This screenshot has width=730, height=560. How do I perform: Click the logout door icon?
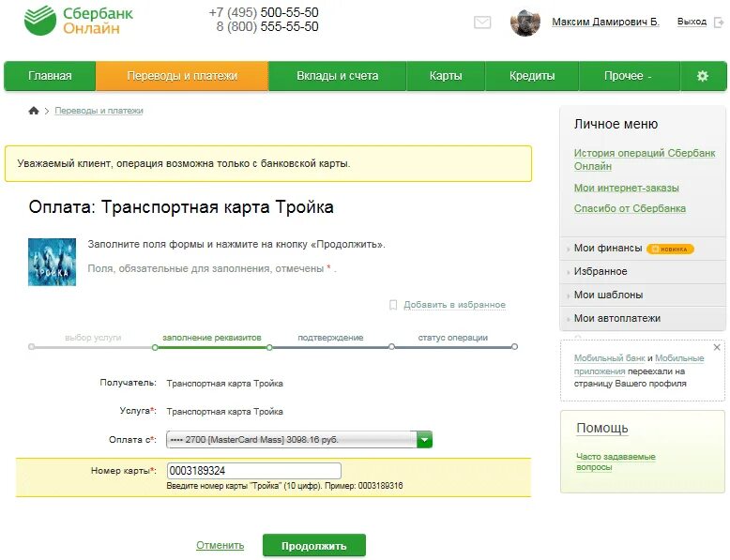(719, 22)
